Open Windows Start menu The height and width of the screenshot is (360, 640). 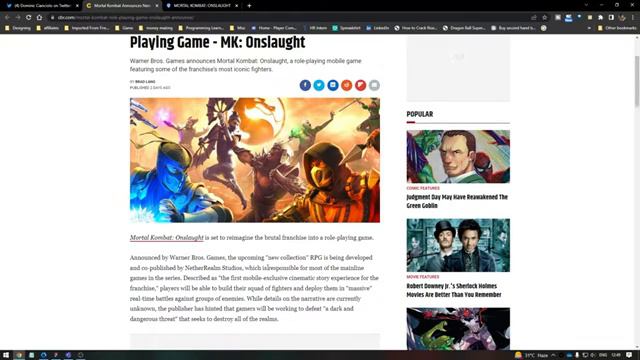coord(6,355)
